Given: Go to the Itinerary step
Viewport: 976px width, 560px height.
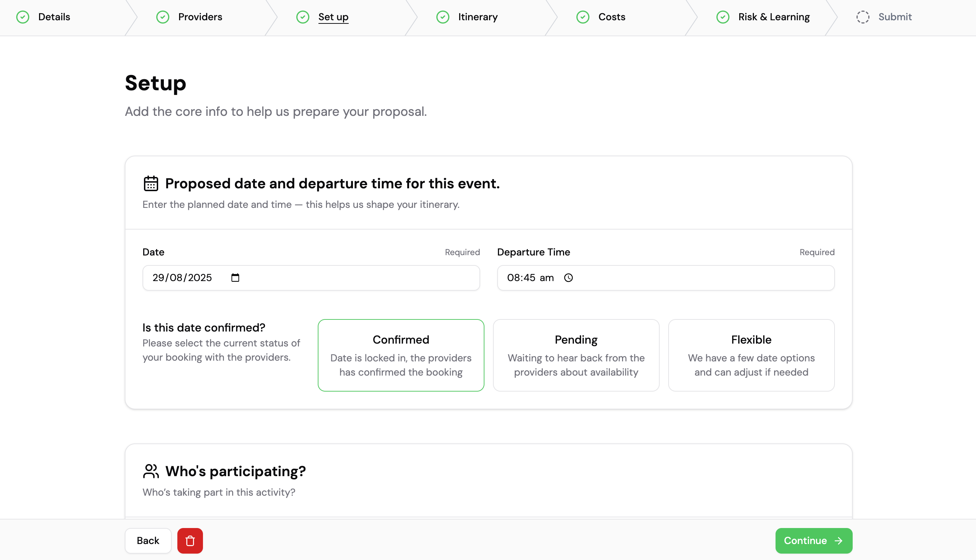Looking at the screenshot, I should (478, 17).
